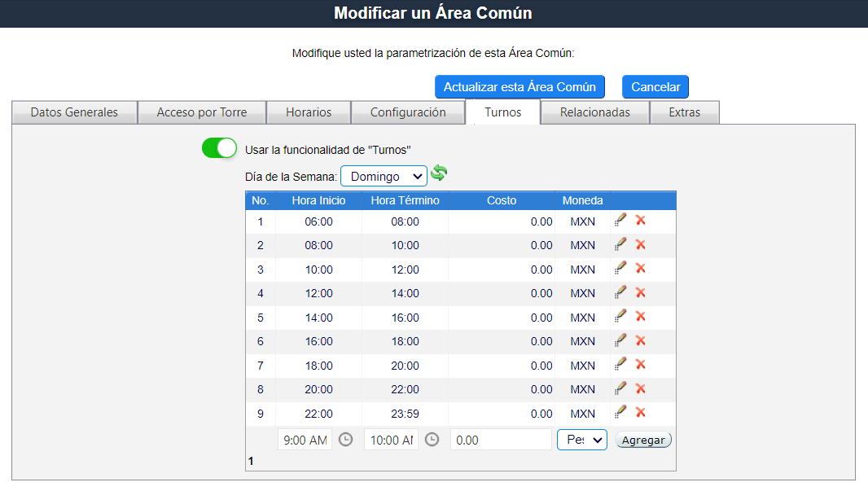The height and width of the screenshot is (491, 868).
Task: Focus the 9:00 AM start time field
Action: (x=305, y=440)
